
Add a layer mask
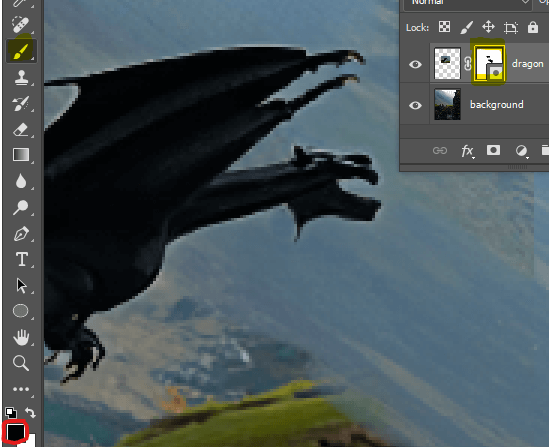click(x=493, y=150)
